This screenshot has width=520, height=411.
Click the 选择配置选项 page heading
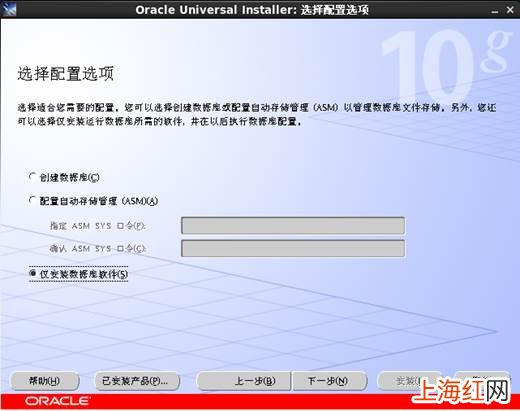pyautogui.click(x=66, y=74)
